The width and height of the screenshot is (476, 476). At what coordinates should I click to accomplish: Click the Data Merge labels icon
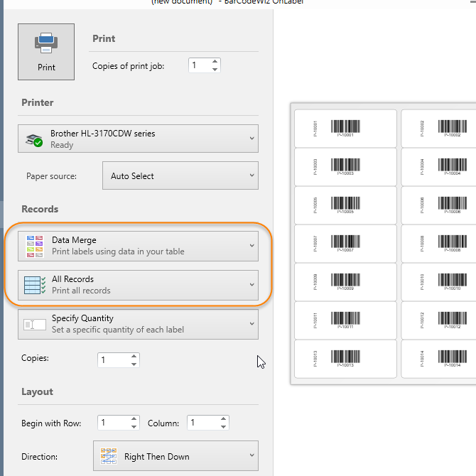pyautogui.click(x=35, y=247)
